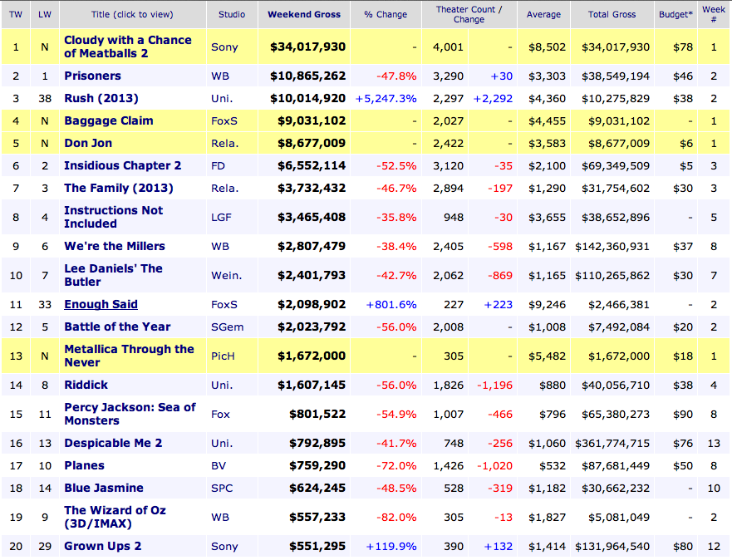Open The Family (2013) link
The image size is (732, 560).
[x=119, y=188]
